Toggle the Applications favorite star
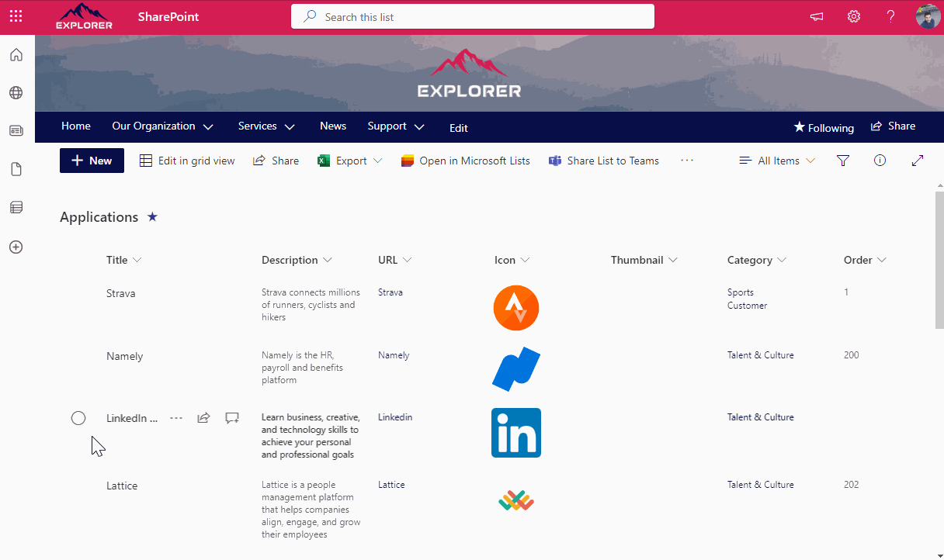Image resolution: width=944 pixels, height=560 pixels. tap(152, 217)
